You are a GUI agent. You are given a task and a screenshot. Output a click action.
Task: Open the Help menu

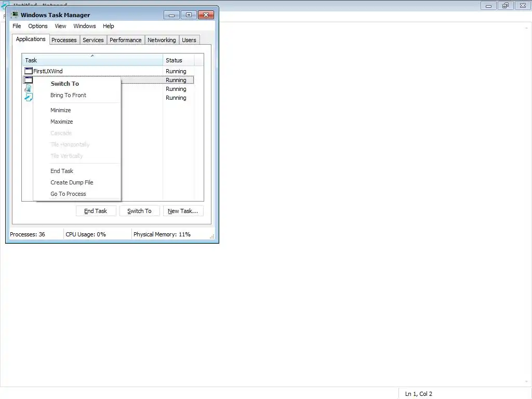tap(108, 26)
